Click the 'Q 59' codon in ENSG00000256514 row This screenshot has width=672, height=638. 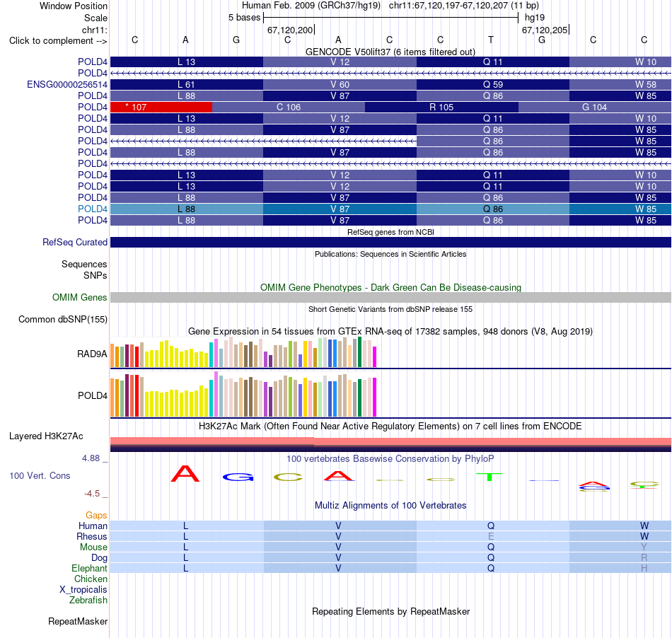(x=493, y=84)
